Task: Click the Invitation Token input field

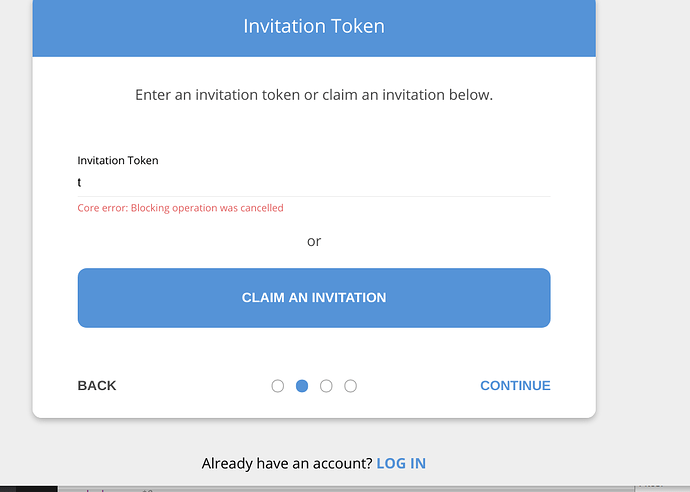Action: click(313, 183)
